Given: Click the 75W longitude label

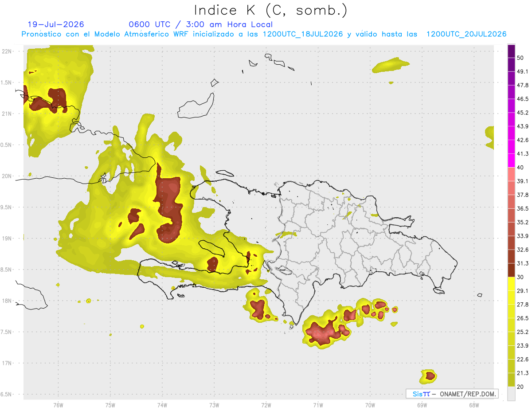Looking at the screenshot, I should coord(110,405).
